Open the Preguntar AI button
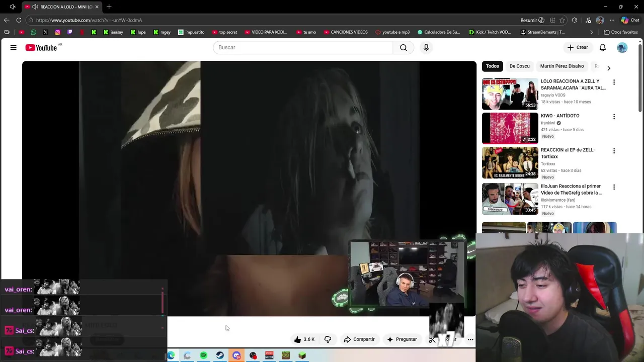This screenshot has height=362, width=644. click(x=401, y=339)
